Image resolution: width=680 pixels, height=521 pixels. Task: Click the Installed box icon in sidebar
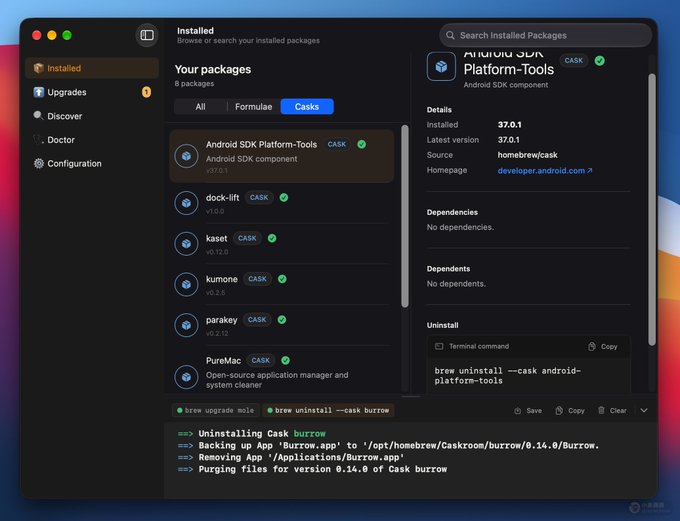tap(39, 68)
